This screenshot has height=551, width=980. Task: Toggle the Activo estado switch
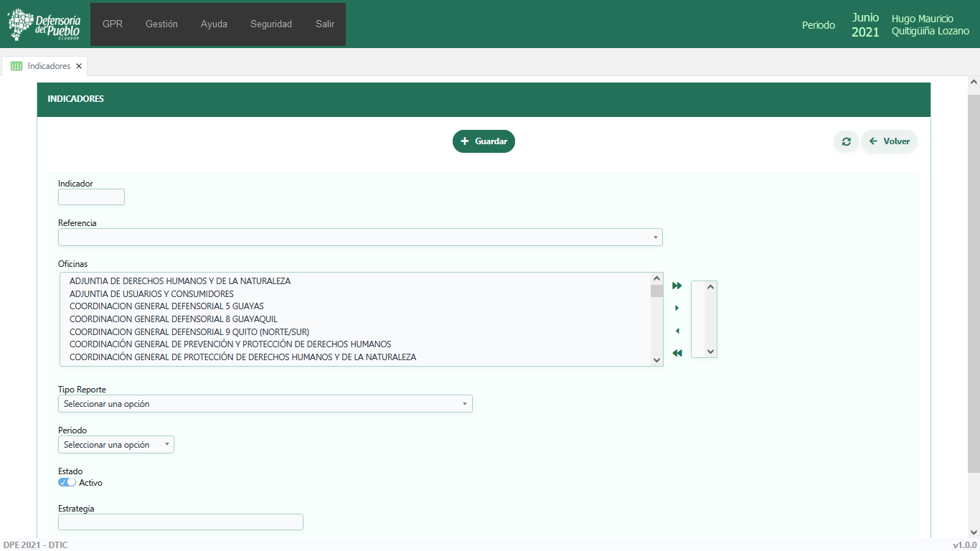[67, 483]
